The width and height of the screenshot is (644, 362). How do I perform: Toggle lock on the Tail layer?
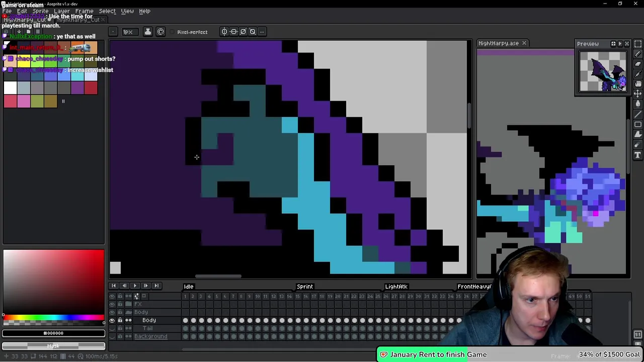120,328
